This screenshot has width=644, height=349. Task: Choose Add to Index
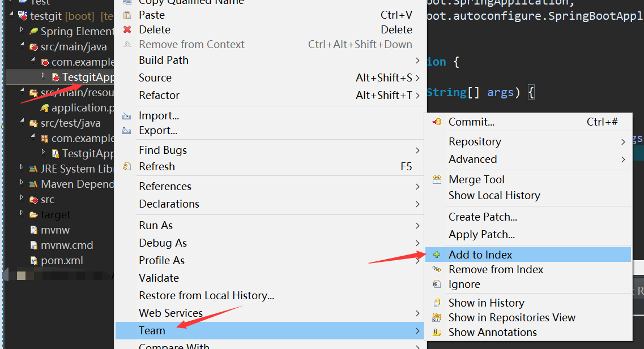(528, 255)
